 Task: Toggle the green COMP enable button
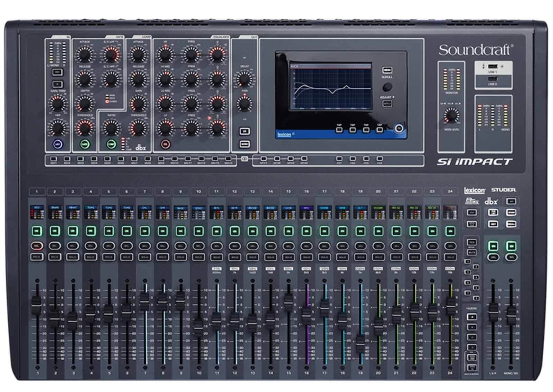tap(111, 144)
